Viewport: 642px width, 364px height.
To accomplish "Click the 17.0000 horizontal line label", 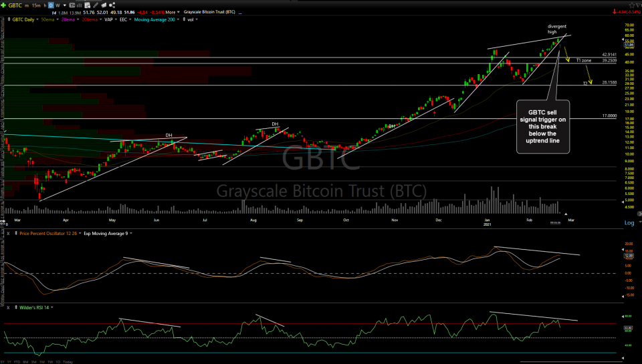I will [x=609, y=116].
